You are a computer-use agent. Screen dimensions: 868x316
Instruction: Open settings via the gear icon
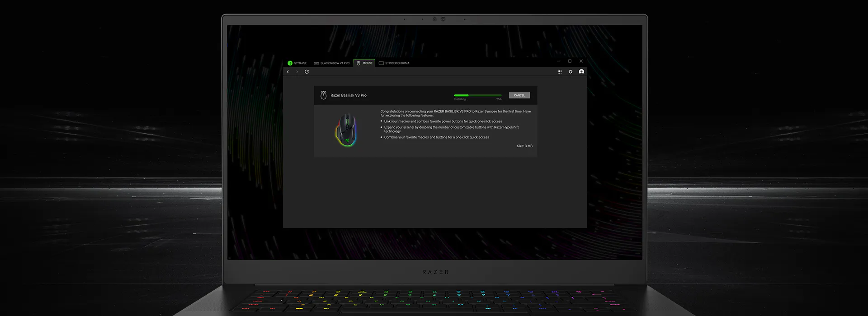click(x=571, y=72)
